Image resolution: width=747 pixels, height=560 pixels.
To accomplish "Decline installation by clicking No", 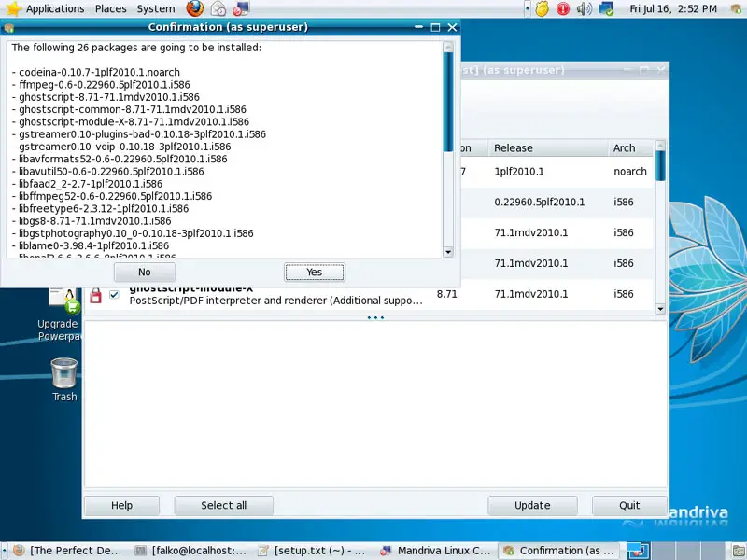I will pos(145,272).
